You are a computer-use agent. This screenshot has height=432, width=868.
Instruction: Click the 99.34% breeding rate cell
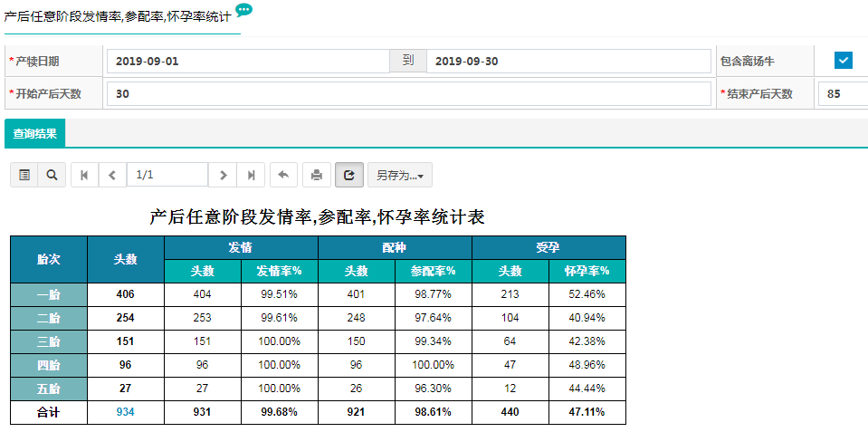[x=434, y=341]
